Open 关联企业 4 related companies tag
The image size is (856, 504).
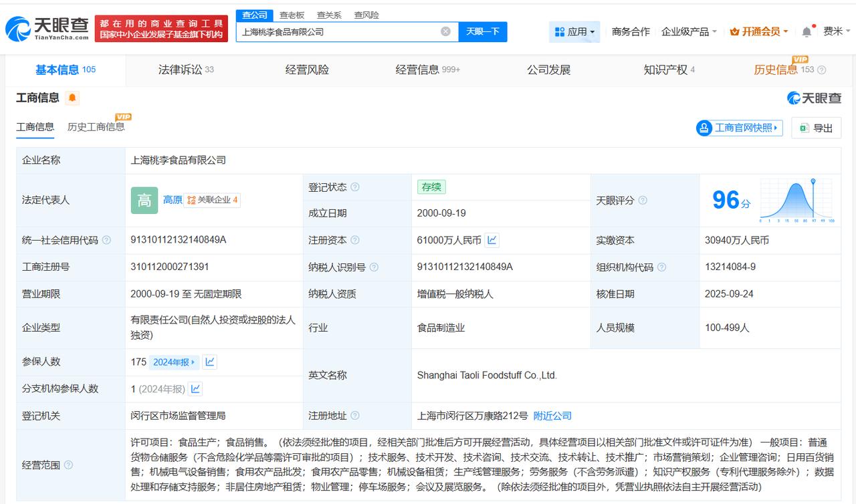(213, 200)
